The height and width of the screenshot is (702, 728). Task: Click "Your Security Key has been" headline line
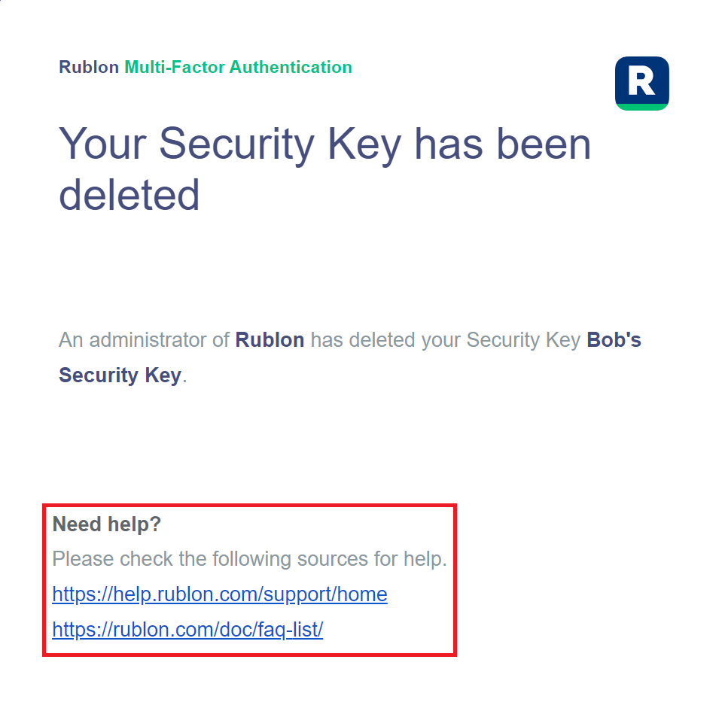pos(324,143)
